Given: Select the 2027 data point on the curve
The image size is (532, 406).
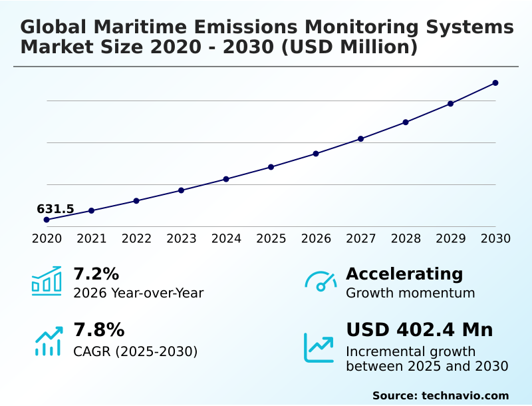Looking at the screenshot, I should (x=361, y=138).
